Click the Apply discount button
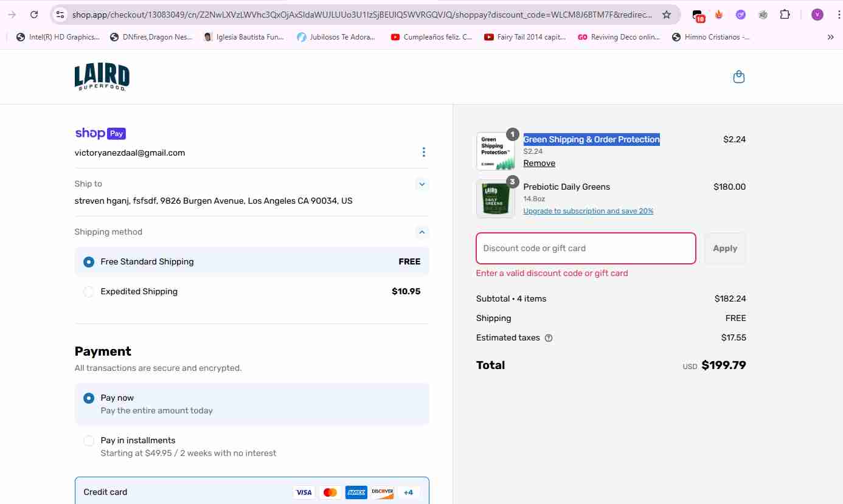The height and width of the screenshot is (504, 843). (x=725, y=248)
